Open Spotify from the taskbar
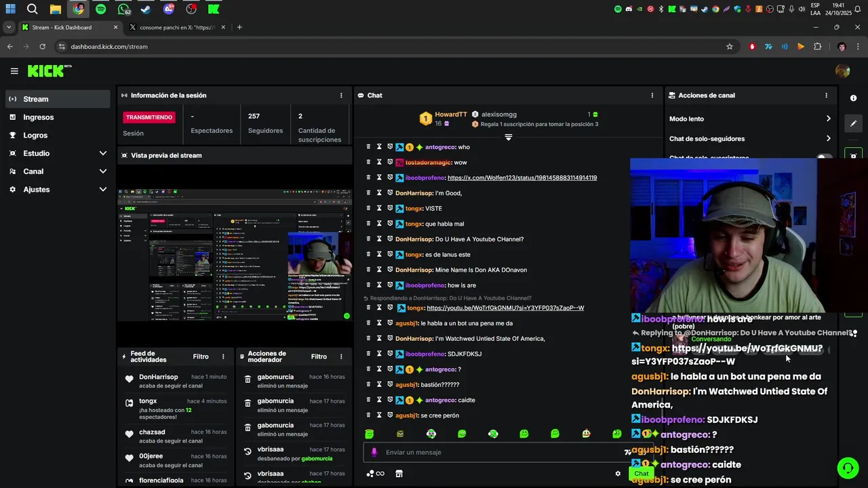This screenshot has width=868, height=488. point(101,9)
